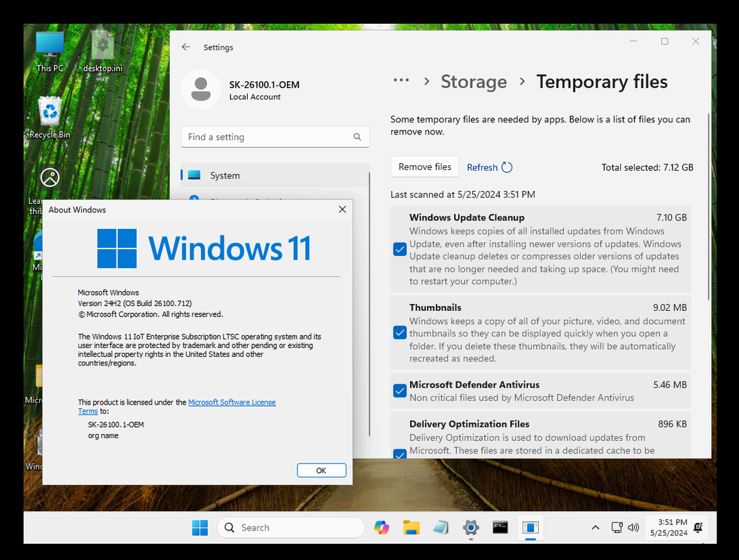
Task: Select Learn about this picture icon
Action: (x=50, y=178)
